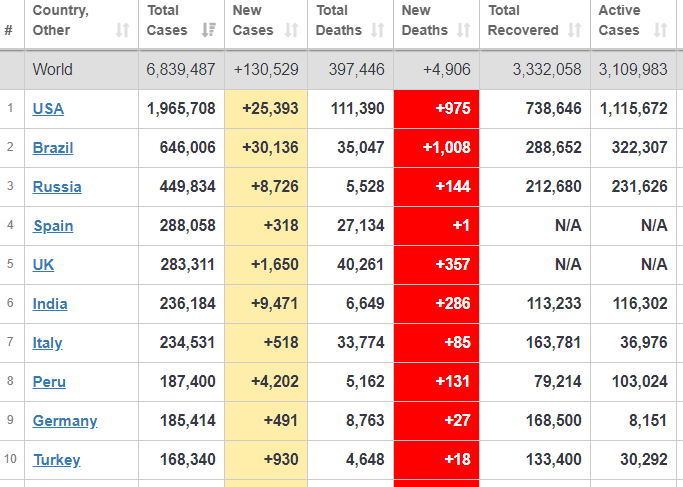
Task: Select USA active cases 1,115,672
Action: pyautogui.click(x=634, y=108)
